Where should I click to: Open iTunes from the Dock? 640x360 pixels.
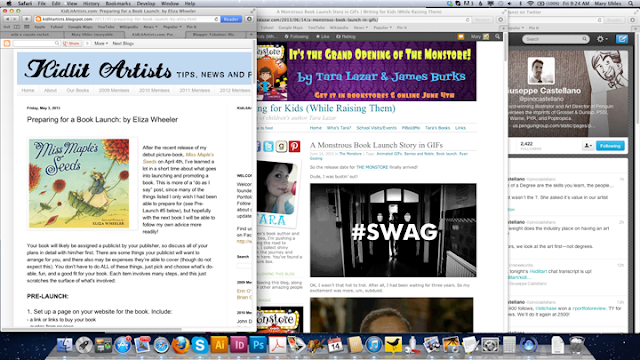[373, 345]
